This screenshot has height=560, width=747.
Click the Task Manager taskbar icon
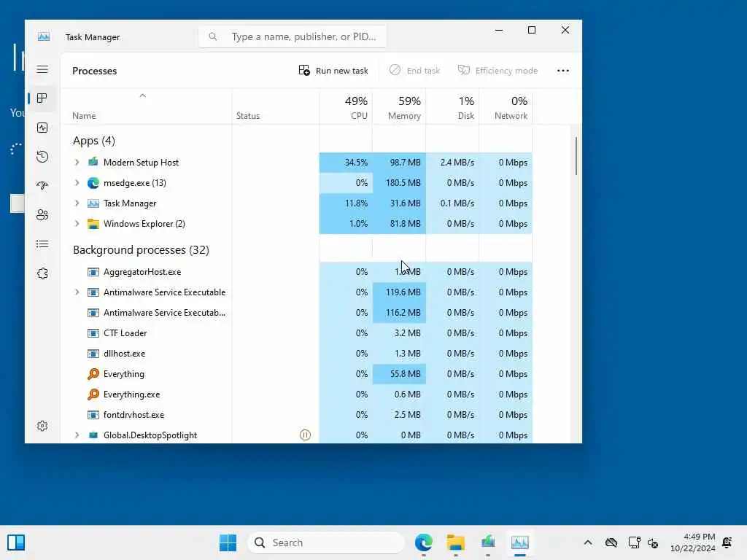pos(519,542)
